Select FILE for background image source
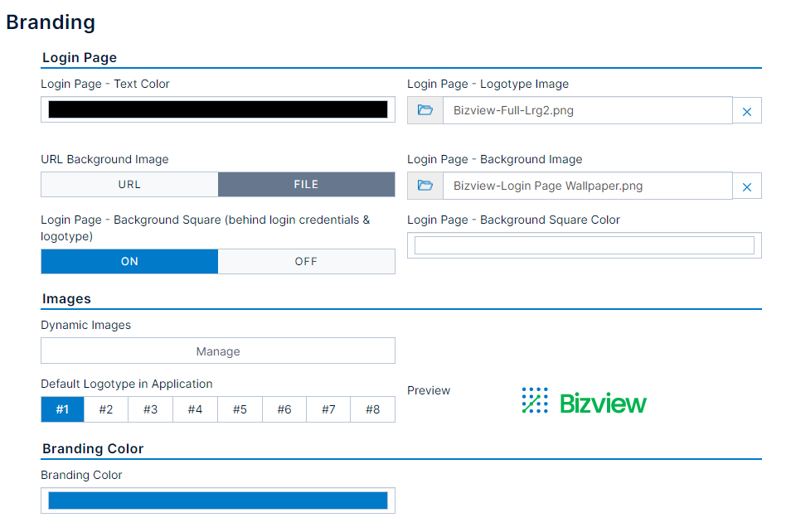791x532 pixels. pyautogui.click(x=306, y=185)
